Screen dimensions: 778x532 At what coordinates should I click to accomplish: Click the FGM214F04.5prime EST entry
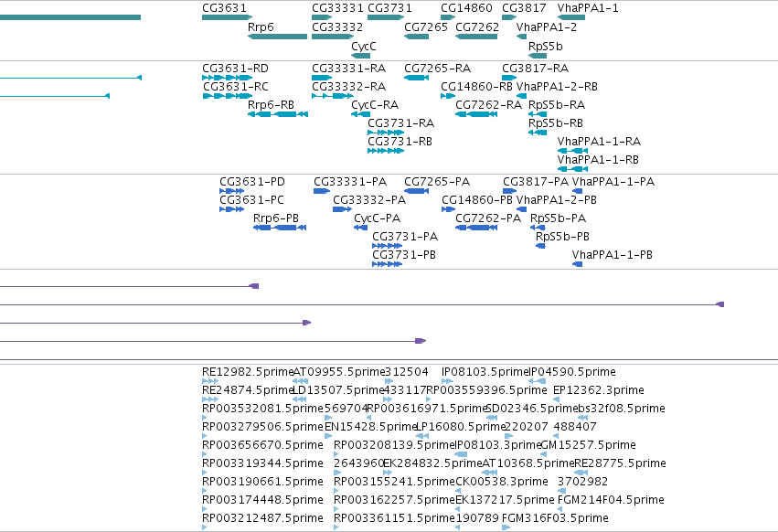tap(560, 509)
